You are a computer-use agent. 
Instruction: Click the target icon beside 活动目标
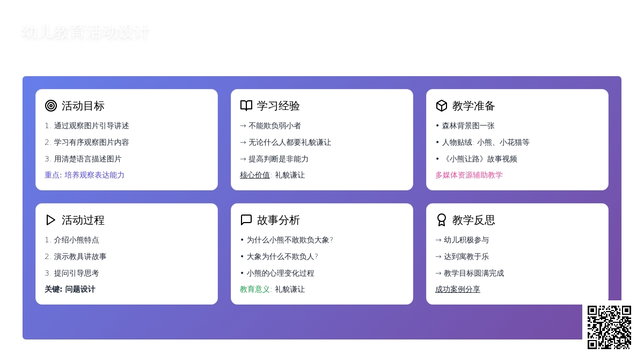pos(51,106)
